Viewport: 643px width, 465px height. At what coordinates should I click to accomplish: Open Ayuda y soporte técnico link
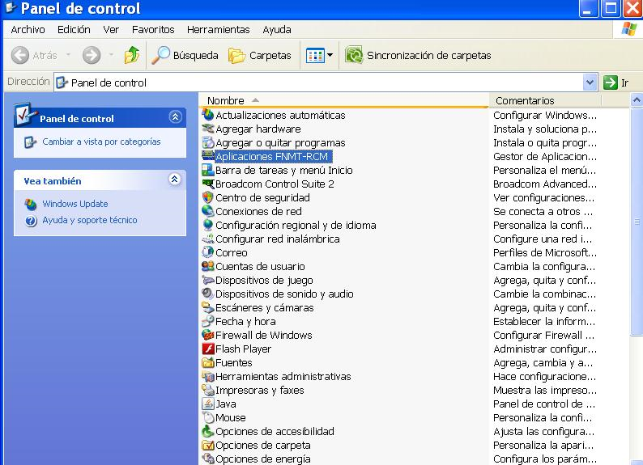(x=90, y=220)
